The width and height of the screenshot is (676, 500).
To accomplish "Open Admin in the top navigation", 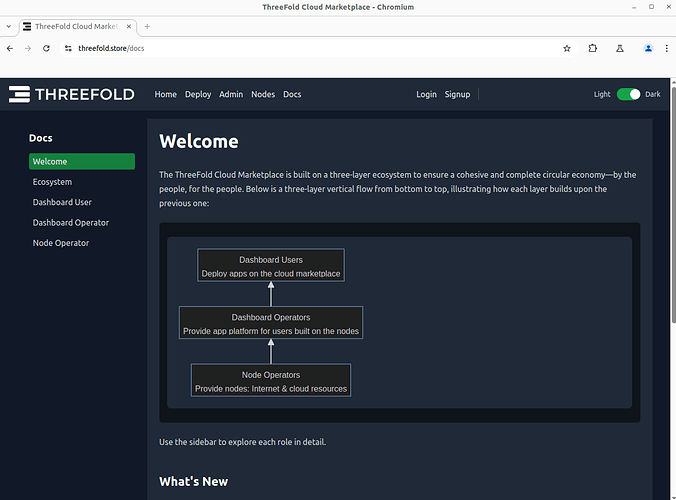I will 231,94.
